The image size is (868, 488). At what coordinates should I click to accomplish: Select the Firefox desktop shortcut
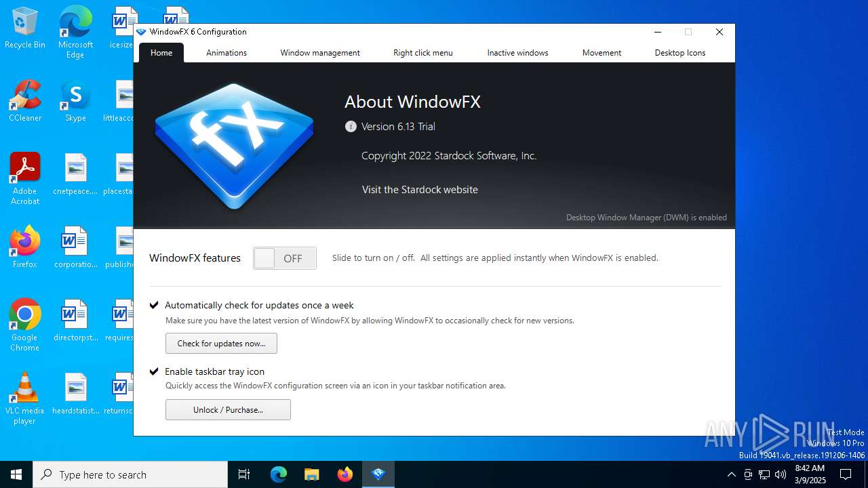click(25, 247)
